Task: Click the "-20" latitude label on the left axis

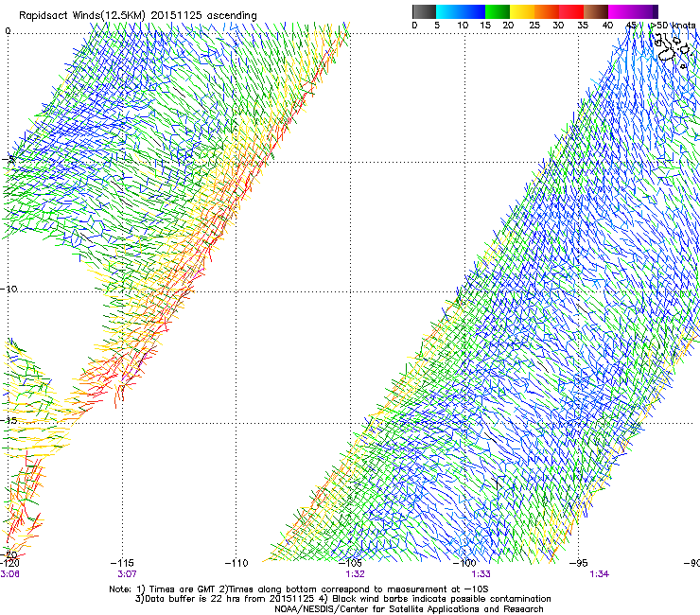Action: coord(9,554)
